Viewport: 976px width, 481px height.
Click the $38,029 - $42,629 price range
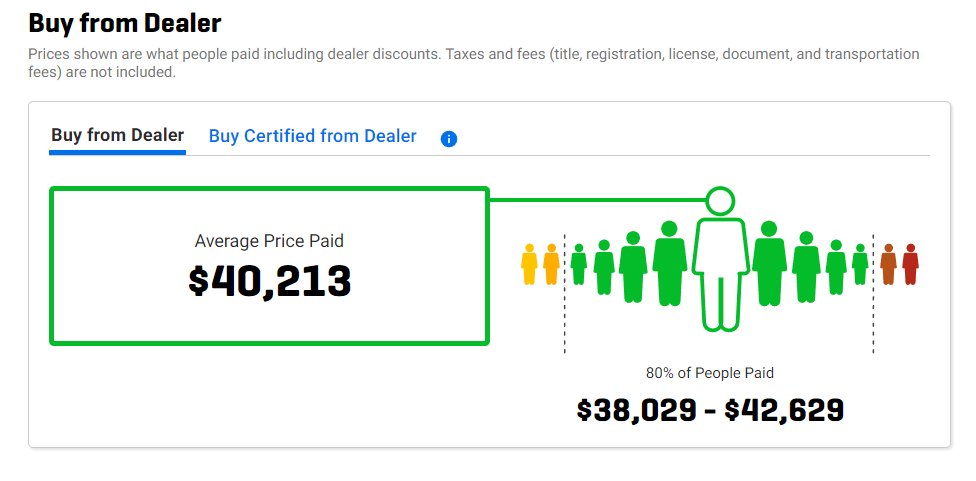tap(710, 409)
